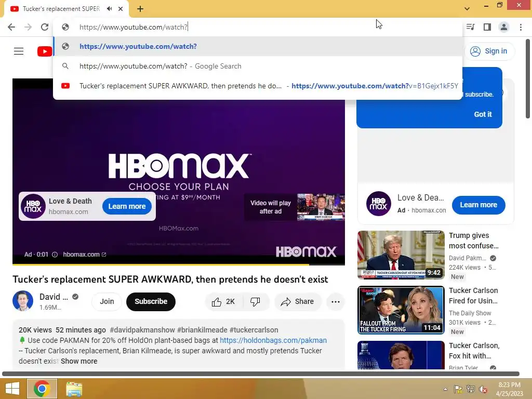Click in the address bar text field

point(258,27)
